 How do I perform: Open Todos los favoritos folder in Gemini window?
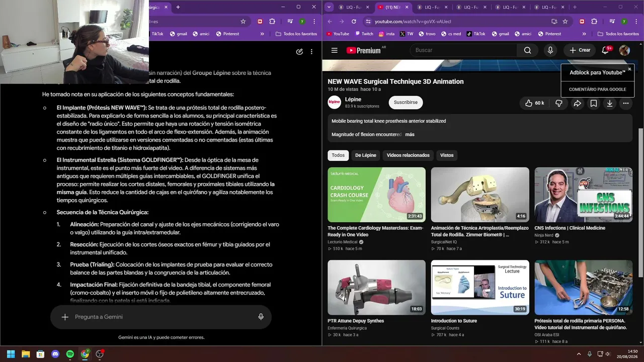click(296, 34)
